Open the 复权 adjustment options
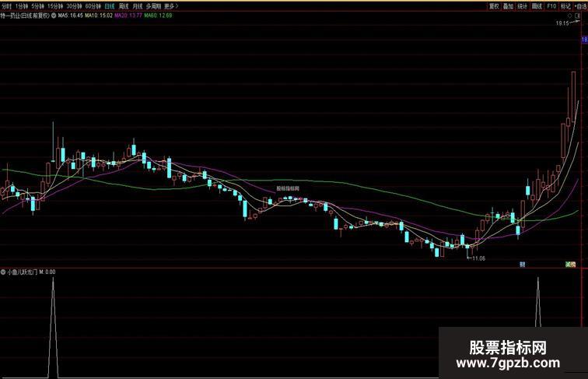 tap(494, 6)
